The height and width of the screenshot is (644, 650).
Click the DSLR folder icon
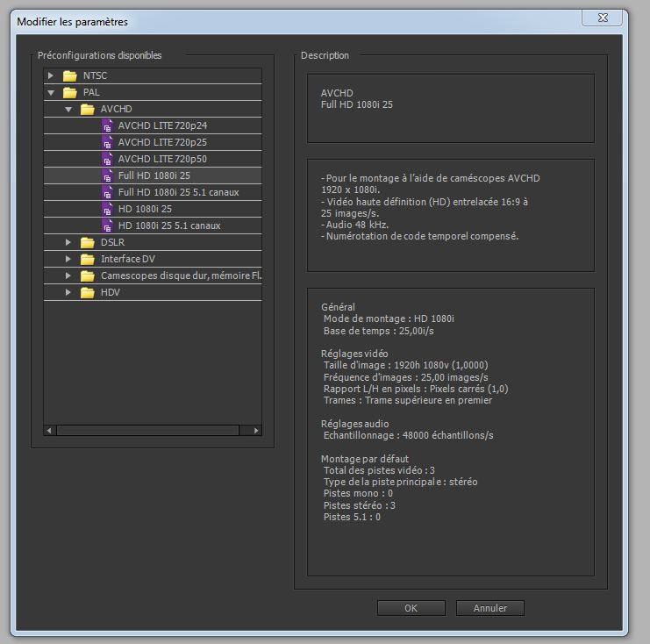tap(88, 242)
